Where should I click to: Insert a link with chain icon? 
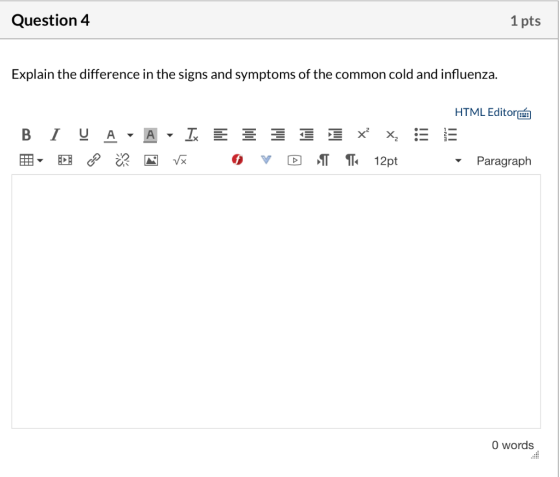pyautogui.click(x=94, y=160)
